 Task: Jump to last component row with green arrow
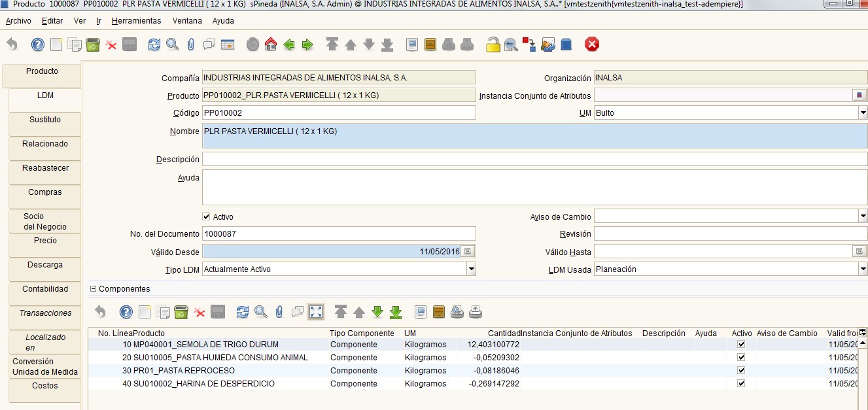click(396, 312)
